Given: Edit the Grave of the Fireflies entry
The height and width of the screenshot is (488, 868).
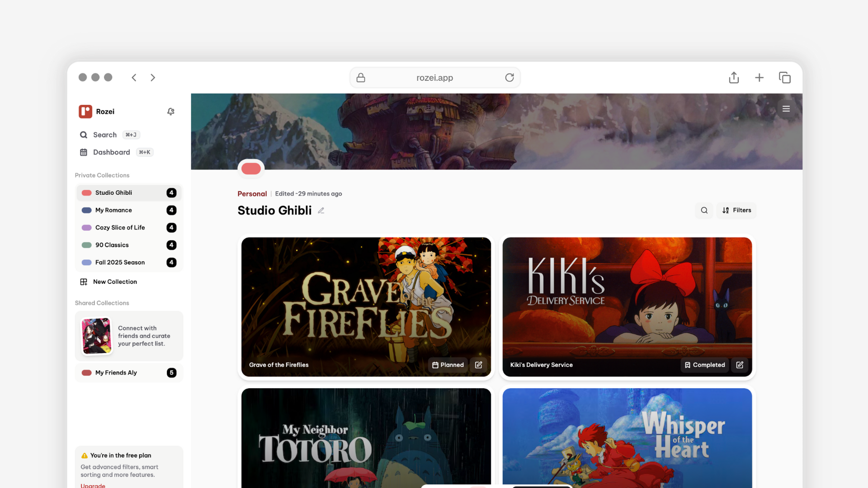Looking at the screenshot, I should pyautogui.click(x=478, y=365).
